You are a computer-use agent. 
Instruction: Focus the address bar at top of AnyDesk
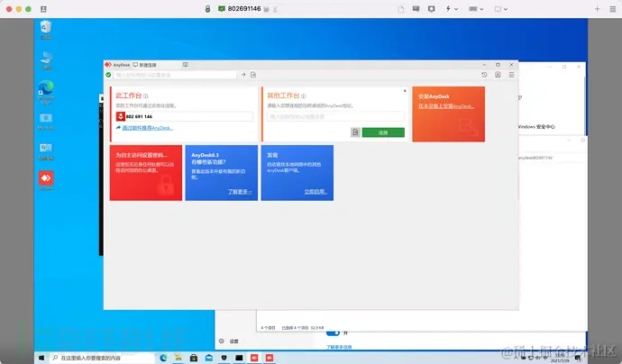coord(175,75)
